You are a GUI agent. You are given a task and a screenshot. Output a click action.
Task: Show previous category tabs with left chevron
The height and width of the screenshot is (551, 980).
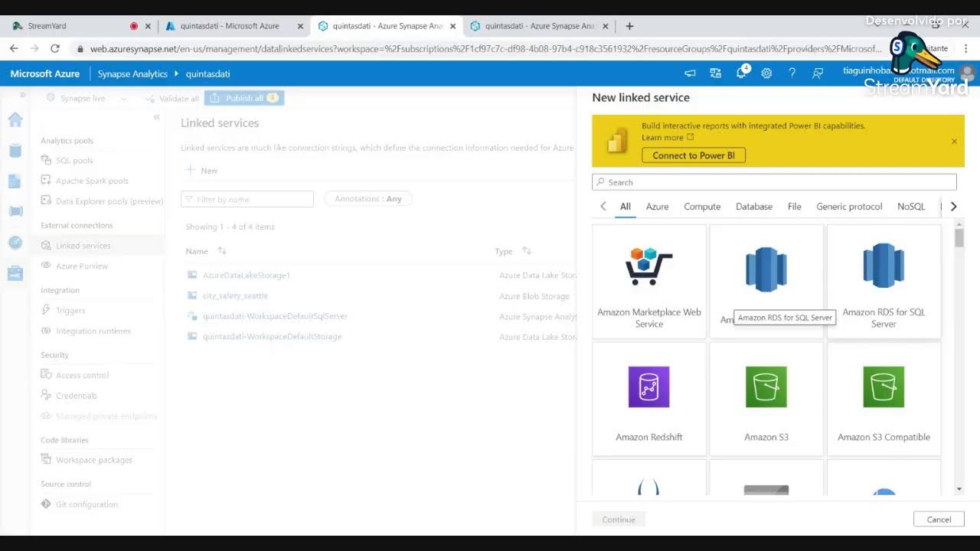point(603,207)
